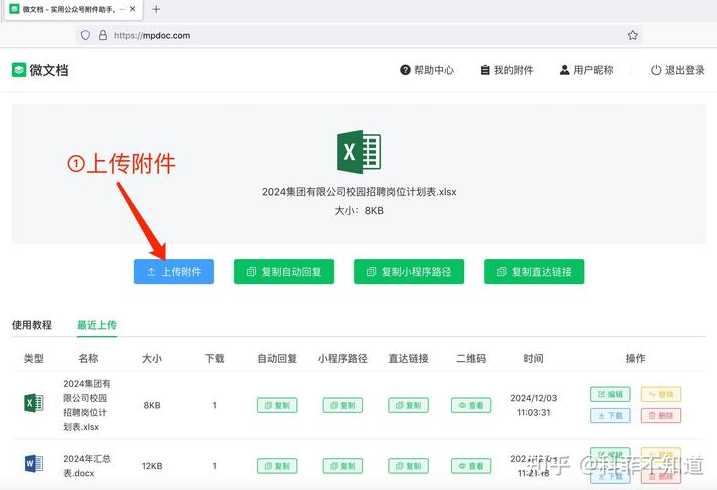This screenshot has width=717, height=490.
Task: Click the 12KB size cell
Action: click(152, 466)
